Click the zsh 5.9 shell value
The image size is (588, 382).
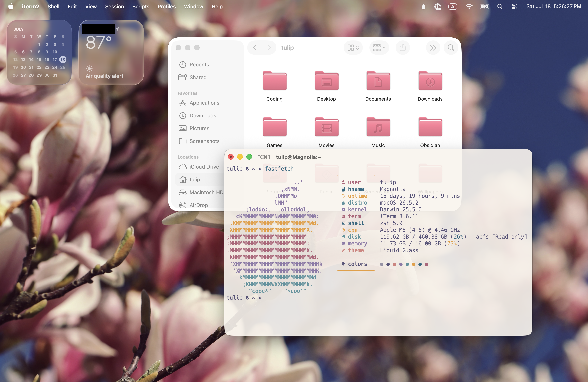pyautogui.click(x=391, y=223)
